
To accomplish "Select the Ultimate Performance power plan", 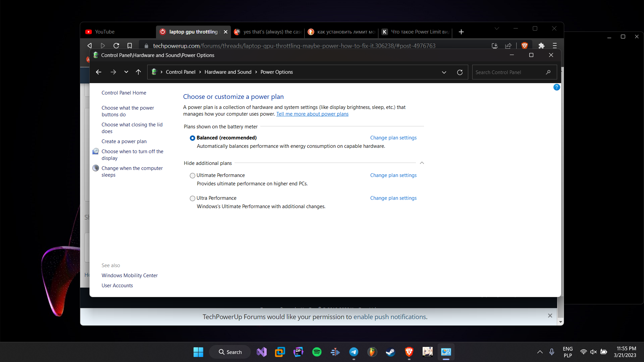I will tap(193, 176).
